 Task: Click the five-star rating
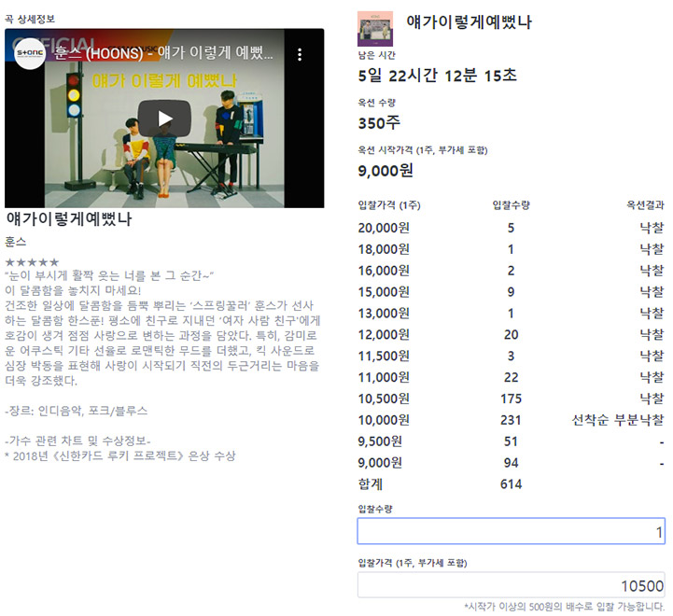32,262
